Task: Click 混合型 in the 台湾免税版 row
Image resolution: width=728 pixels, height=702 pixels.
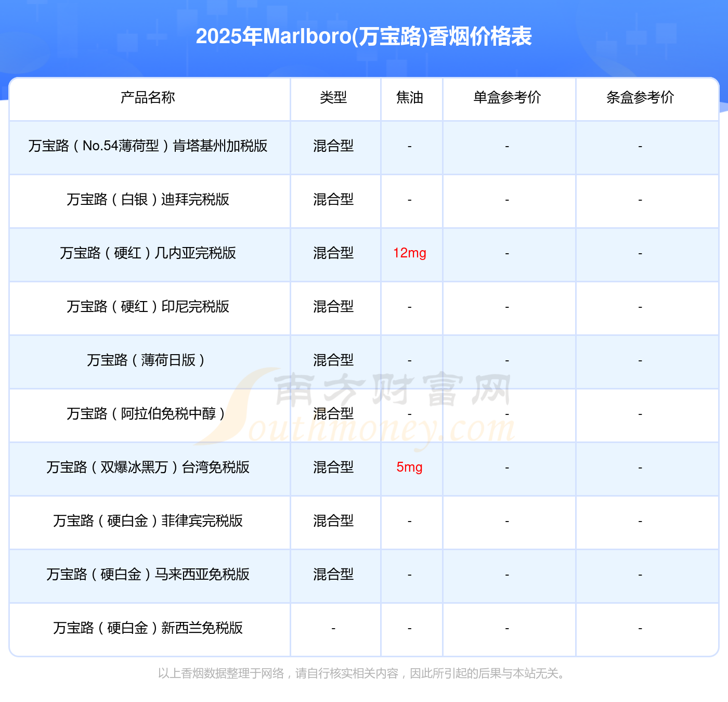Action: point(333,467)
